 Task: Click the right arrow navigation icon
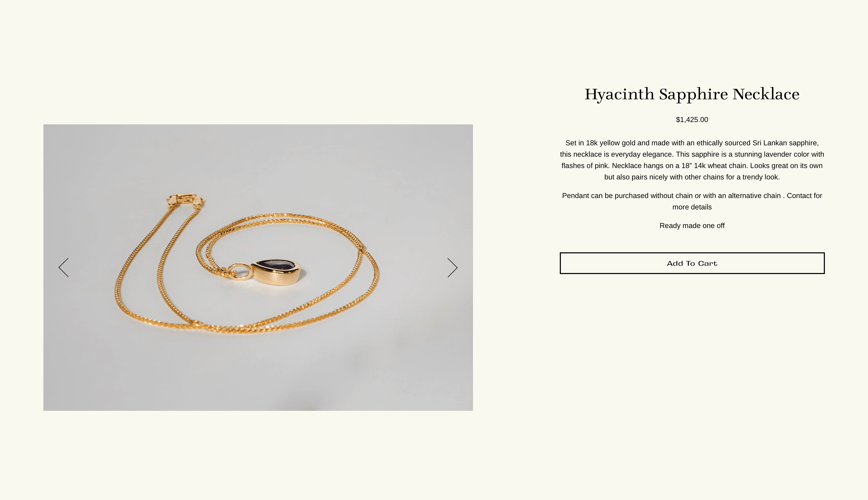click(x=453, y=267)
